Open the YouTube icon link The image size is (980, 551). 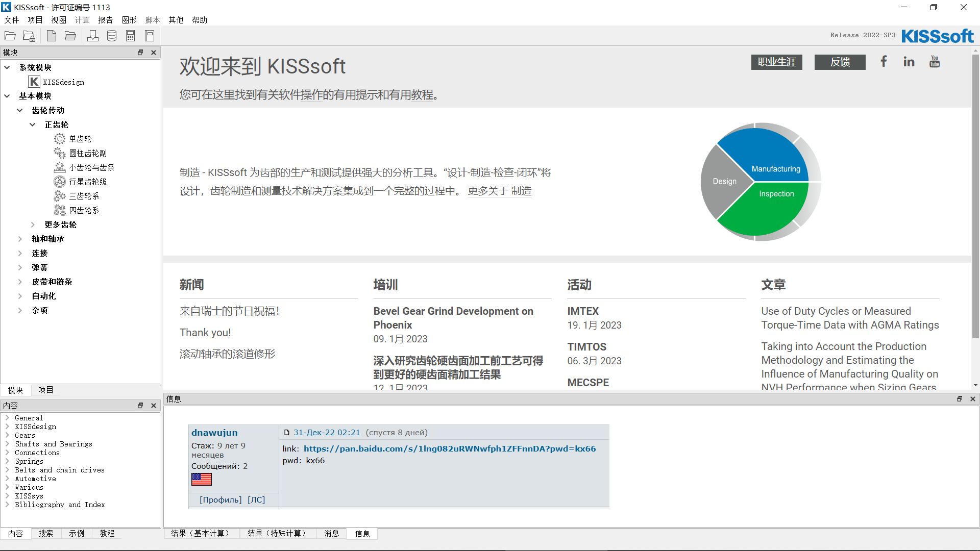click(935, 62)
